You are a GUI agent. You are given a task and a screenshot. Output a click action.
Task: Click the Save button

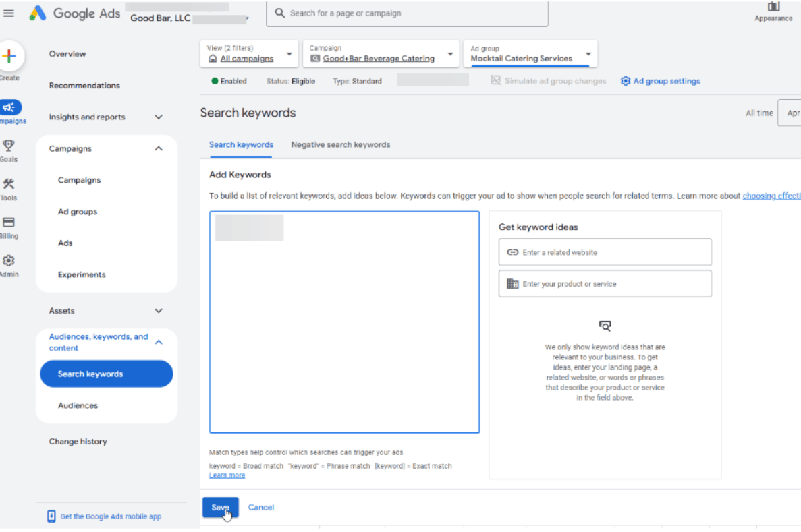point(220,508)
